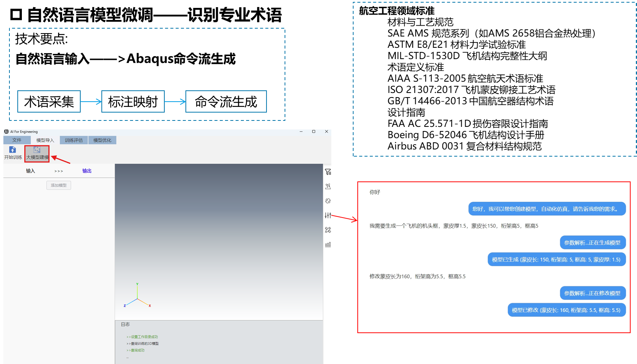Click the 模型已修改 chat message bubble

point(566,310)
